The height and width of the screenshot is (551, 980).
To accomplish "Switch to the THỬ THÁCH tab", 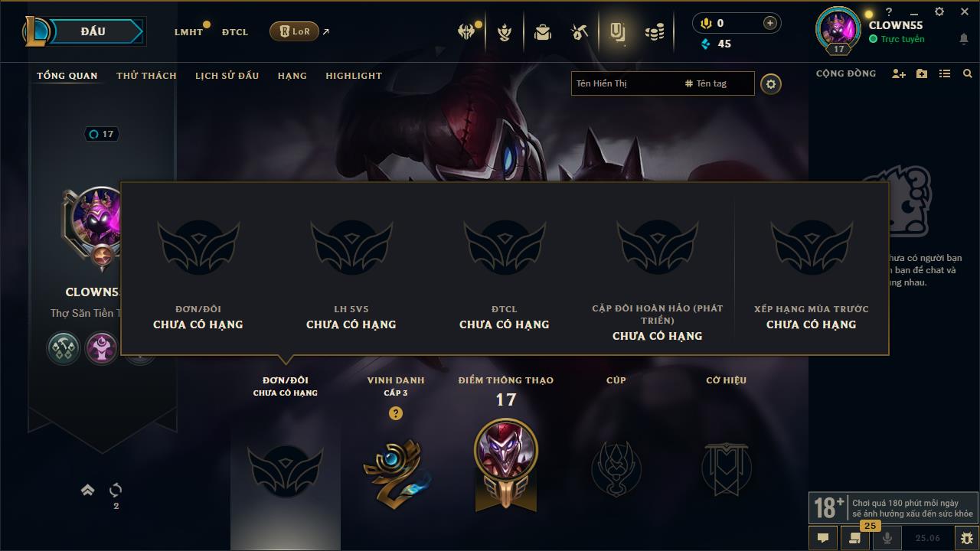I will (x=146, y=76).
